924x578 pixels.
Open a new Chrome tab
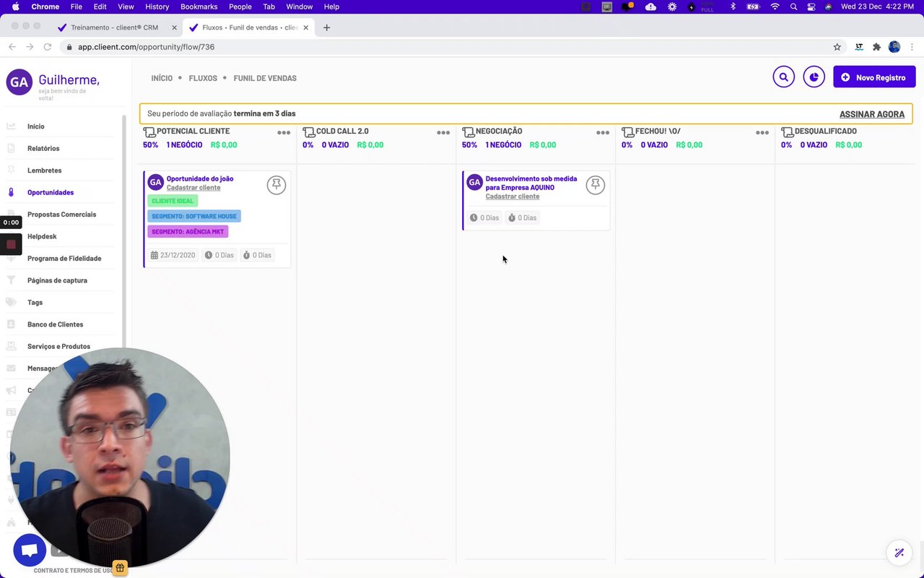[327, 27]
